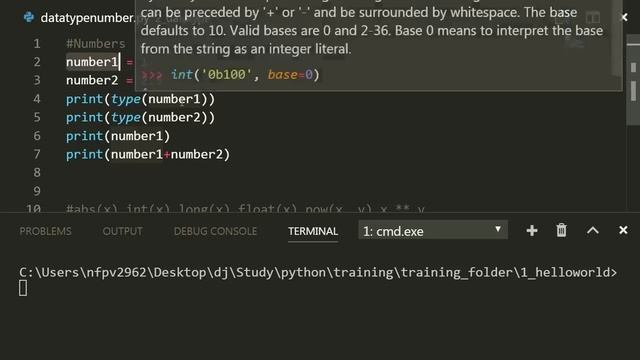
Task: Click on print(type(number2)) code line
Action: tap(140, 118)
